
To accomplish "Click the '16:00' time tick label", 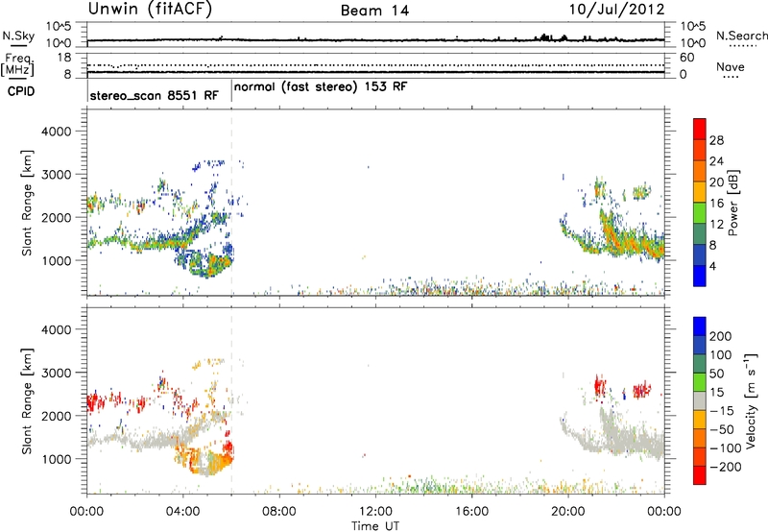I will pyautogui.click(x=471, y=512).
